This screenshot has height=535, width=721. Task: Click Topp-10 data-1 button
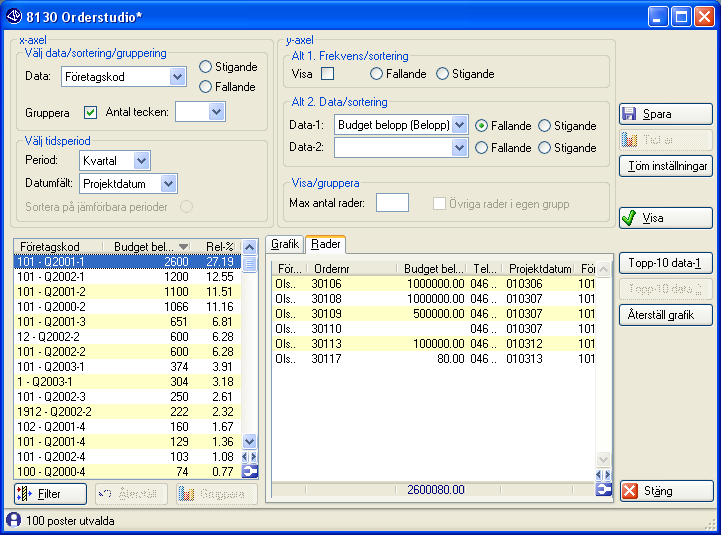pos(665,263)
